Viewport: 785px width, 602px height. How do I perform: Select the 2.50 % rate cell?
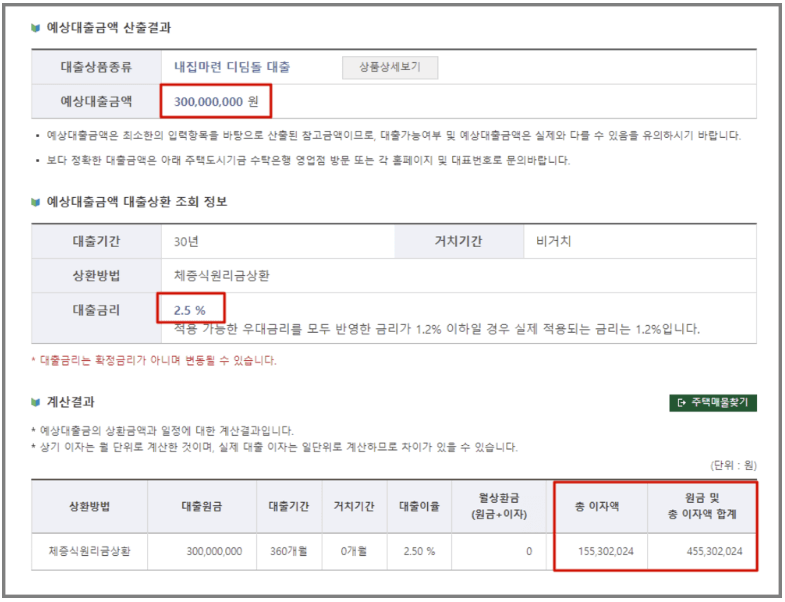tap(419, 551)
